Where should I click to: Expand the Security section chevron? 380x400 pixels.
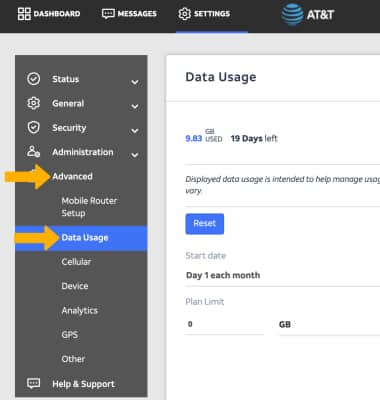pos(135,130)
